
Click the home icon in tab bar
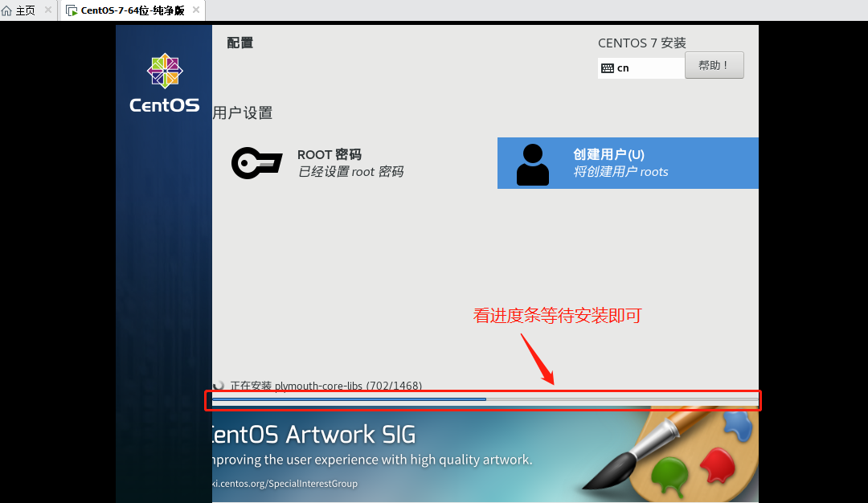pos(6,10)
